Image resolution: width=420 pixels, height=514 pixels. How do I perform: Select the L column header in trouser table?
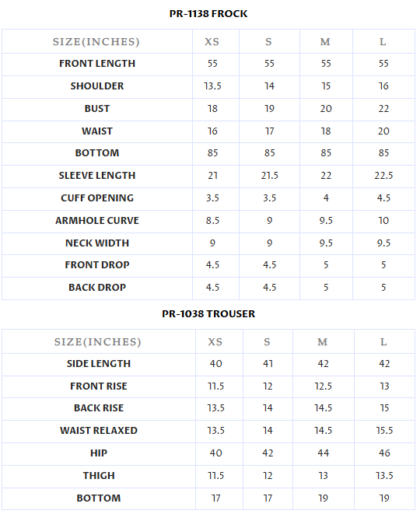click(x=383, y=342)
